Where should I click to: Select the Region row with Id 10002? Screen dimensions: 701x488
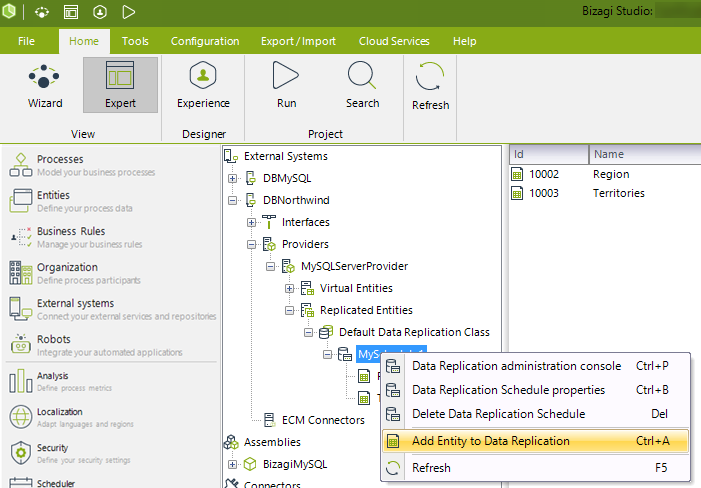click(x=605, y=174)
